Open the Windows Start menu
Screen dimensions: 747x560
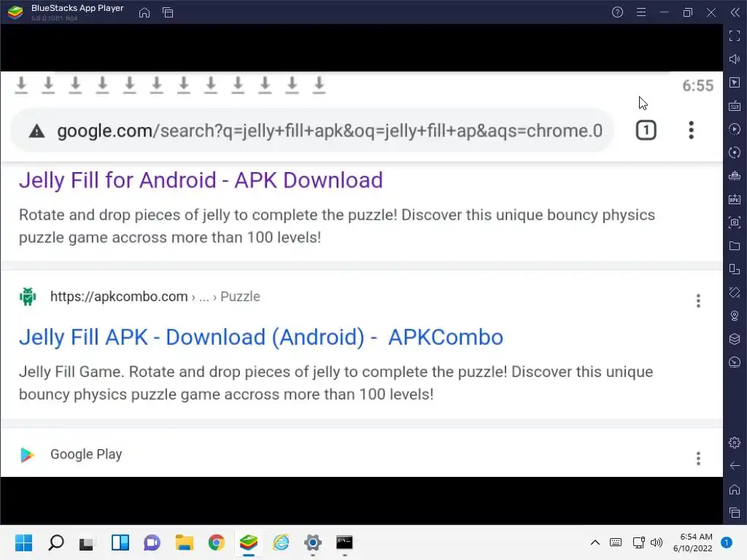tap(23, 542)
